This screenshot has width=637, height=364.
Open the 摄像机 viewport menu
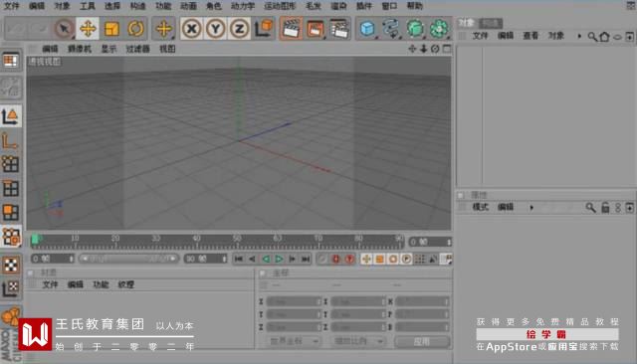(x=80, y=49)
